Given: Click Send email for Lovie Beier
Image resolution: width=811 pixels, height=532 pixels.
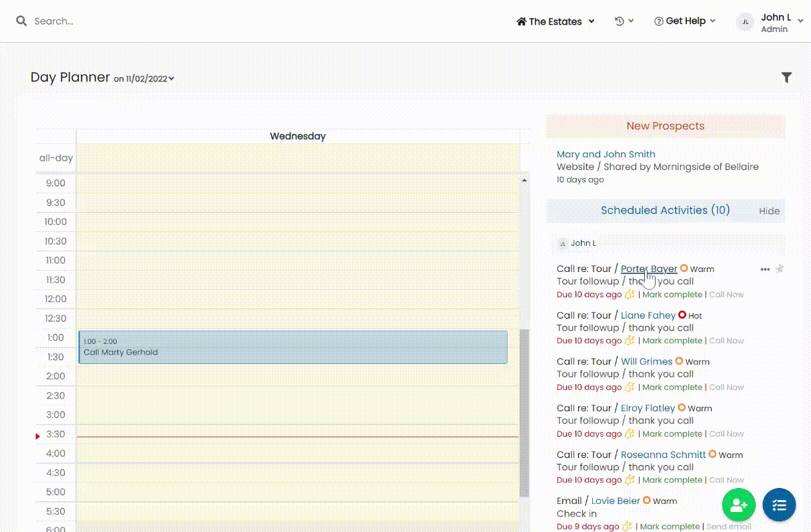Looking at the screenshot, I should pos(729,527).
